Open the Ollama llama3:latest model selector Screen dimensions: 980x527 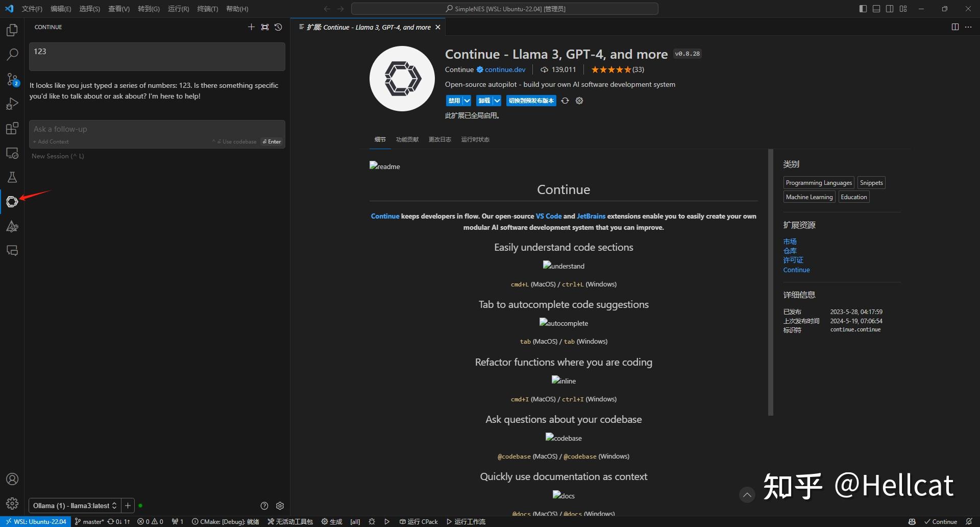click(x=74, y=506)
